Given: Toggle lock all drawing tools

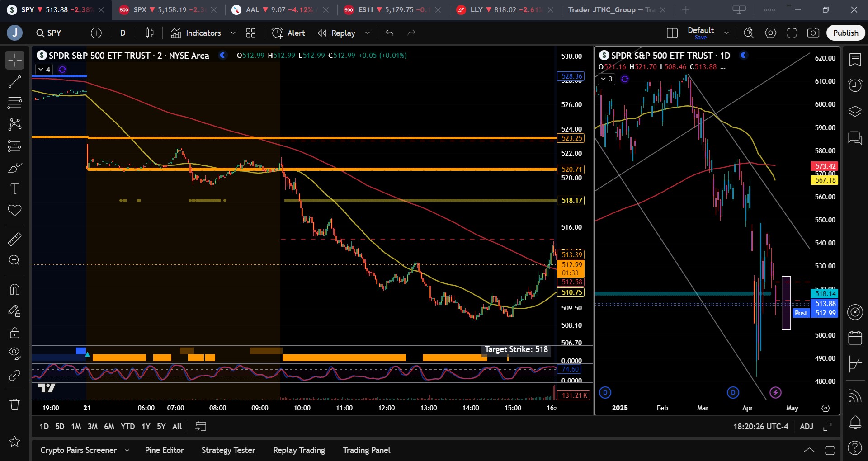Looking at the screenshot, I should pyautogui.click(x=14, y=333).
